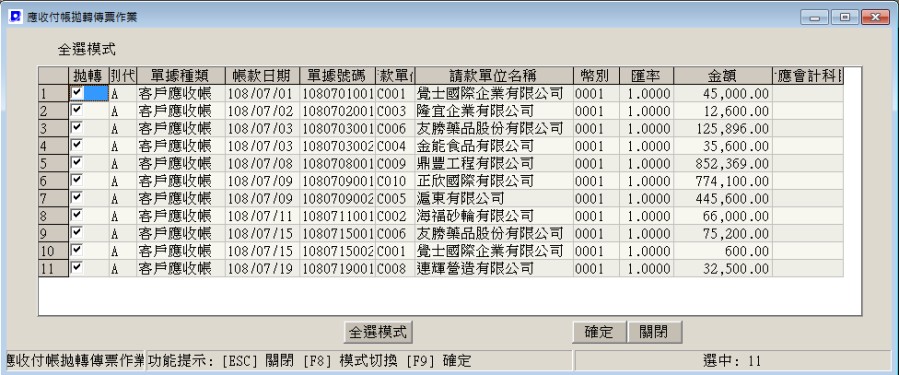
Task: Select row header number 6
Action: [x=53, y=181]
